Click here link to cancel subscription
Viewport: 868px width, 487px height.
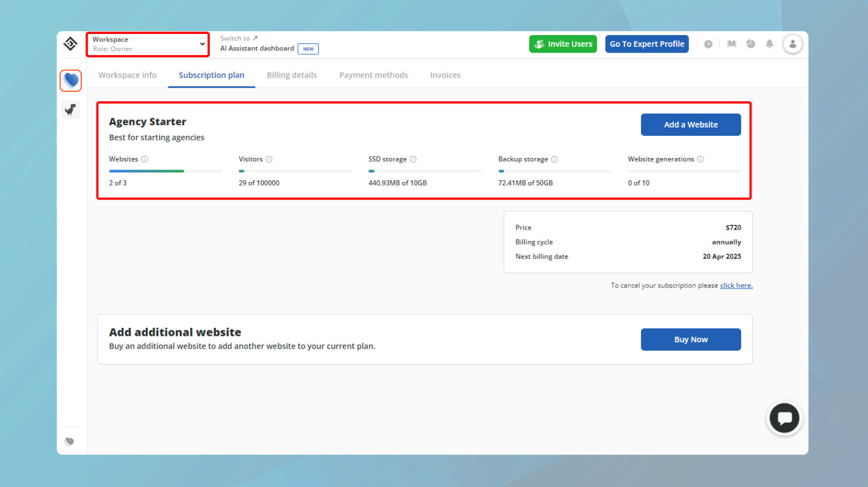[x=736, y=285]
